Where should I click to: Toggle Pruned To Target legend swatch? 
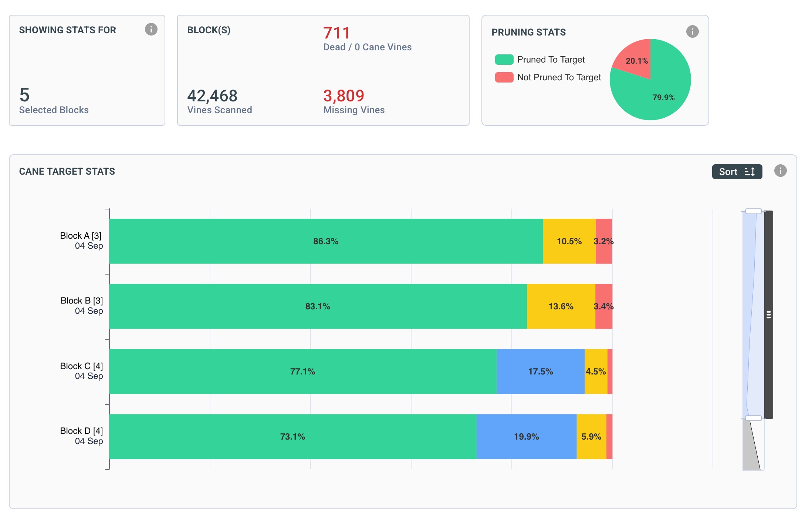tap(504, 60)
